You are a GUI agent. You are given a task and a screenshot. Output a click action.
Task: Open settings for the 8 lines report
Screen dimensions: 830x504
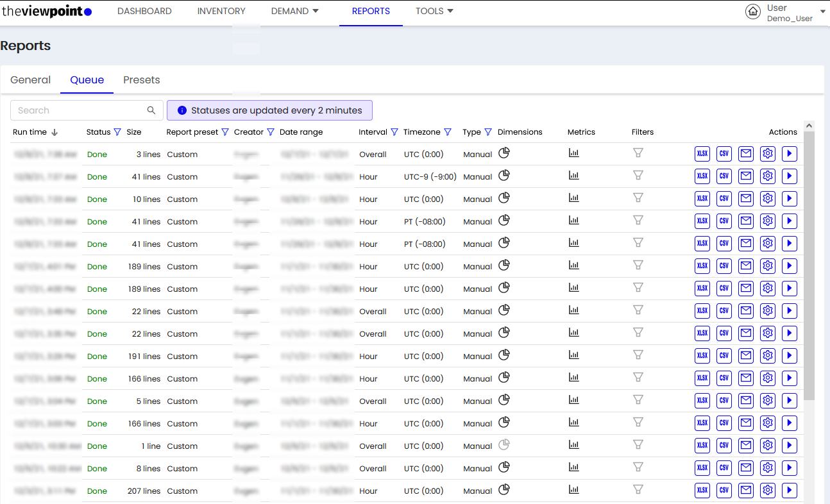(x=768, y=468)
